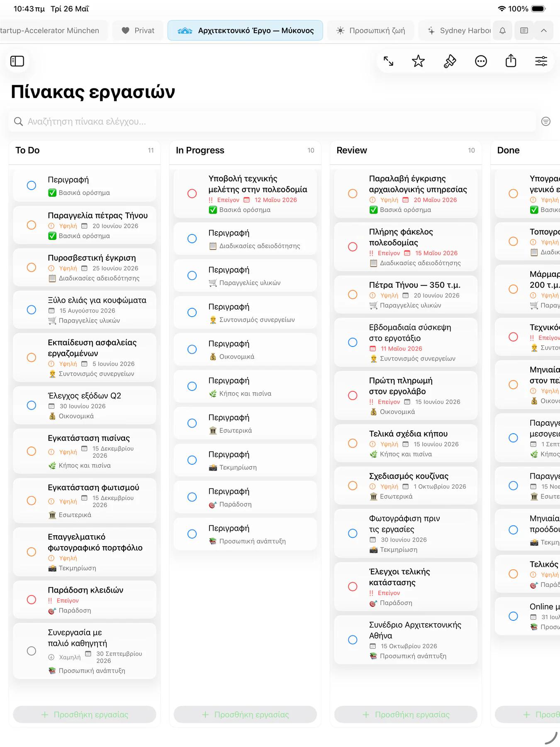Toggle the sidebar panel icon
This screenshot has width=560, height=747.
pyautogui.click(x=17, y=61)
